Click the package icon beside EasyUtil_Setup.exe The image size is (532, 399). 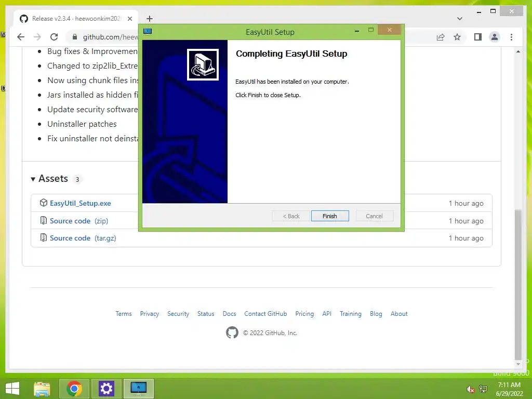click(x=44, y=203)
